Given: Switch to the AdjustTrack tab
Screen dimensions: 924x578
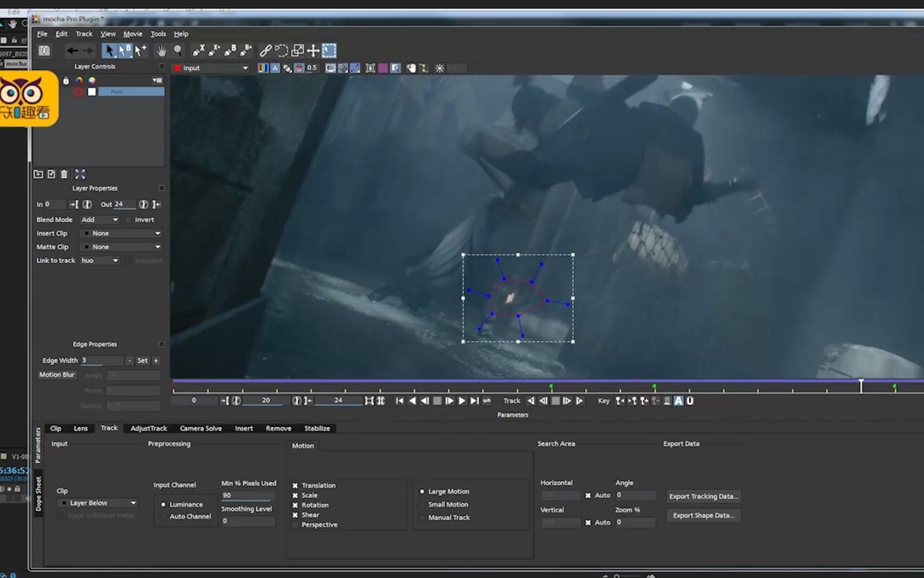Looking at the screenshot, I should pyautogui.click(x=148, y=428).
